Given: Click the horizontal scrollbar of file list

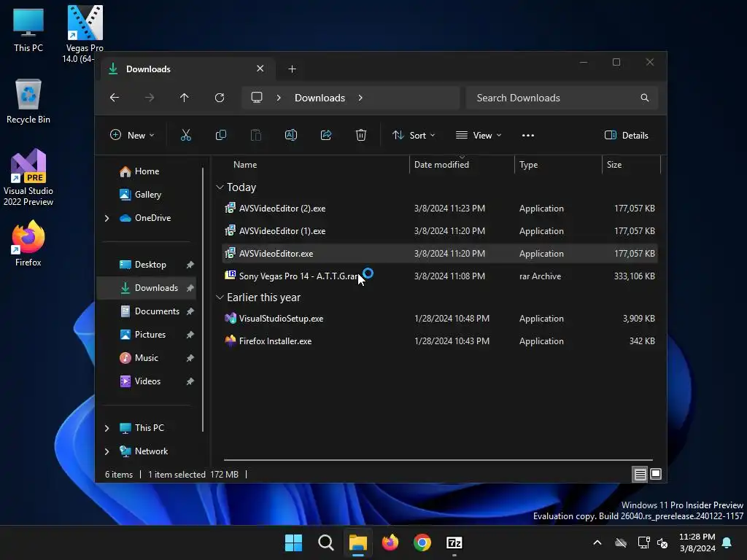Looking at the screenshot, I should click(438, 460).
